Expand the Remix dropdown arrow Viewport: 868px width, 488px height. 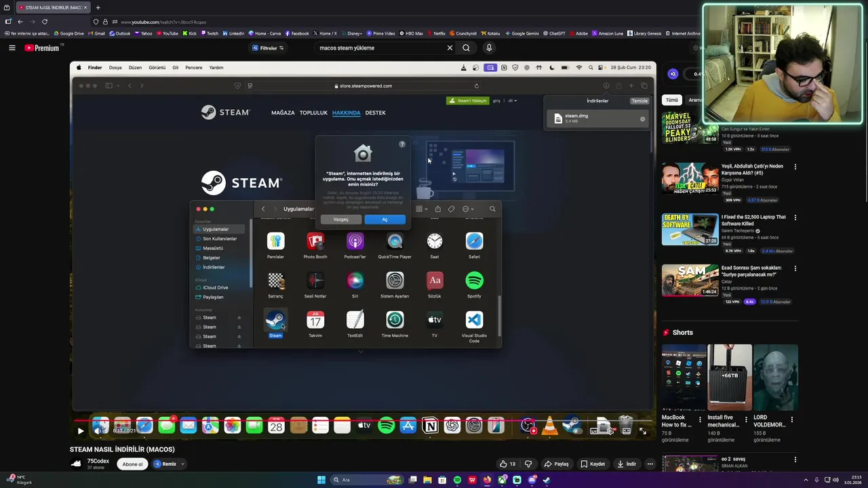183,464
